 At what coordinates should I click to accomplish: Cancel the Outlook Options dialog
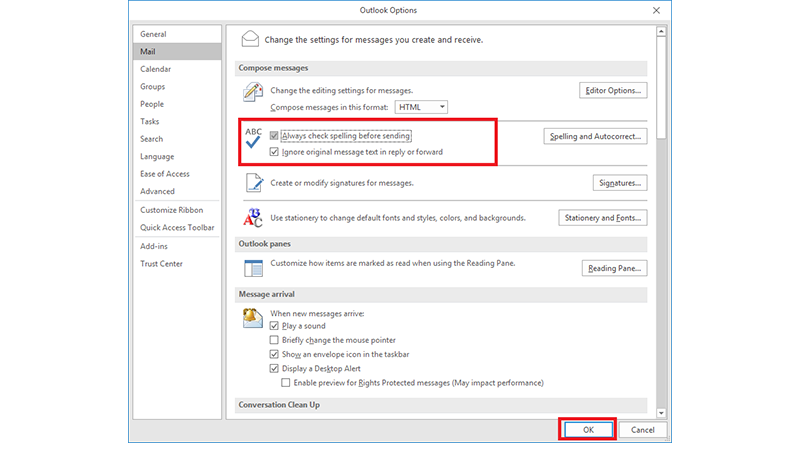(642, 430)
